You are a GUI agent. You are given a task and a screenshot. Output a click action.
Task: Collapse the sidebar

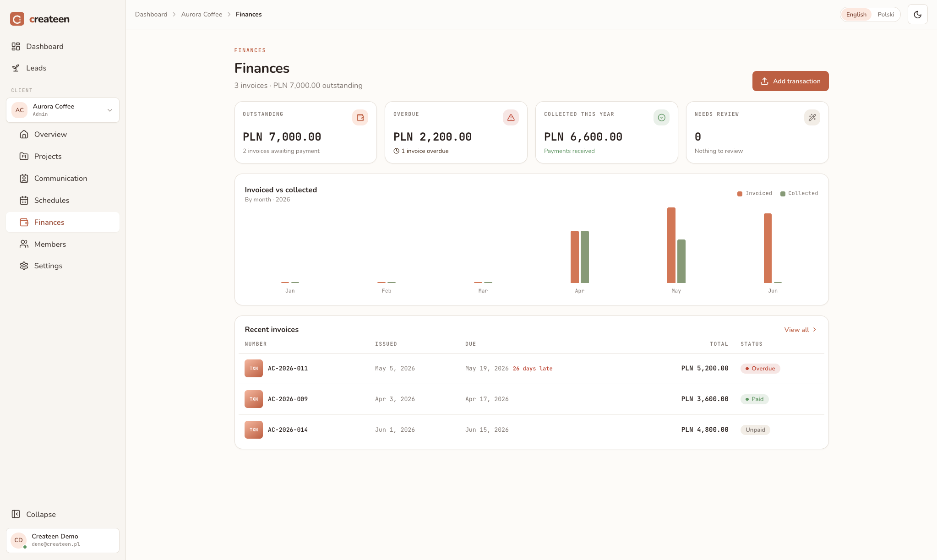pos(62,514)
